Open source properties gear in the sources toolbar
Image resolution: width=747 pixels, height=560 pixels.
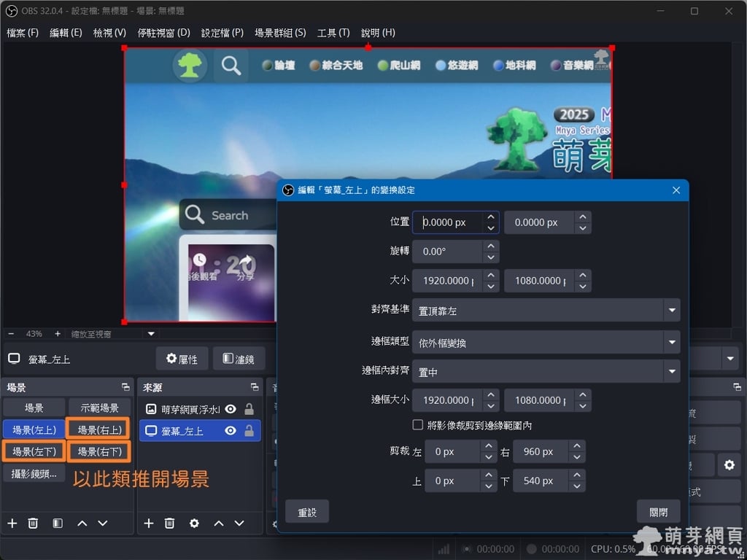coord(194,524)
